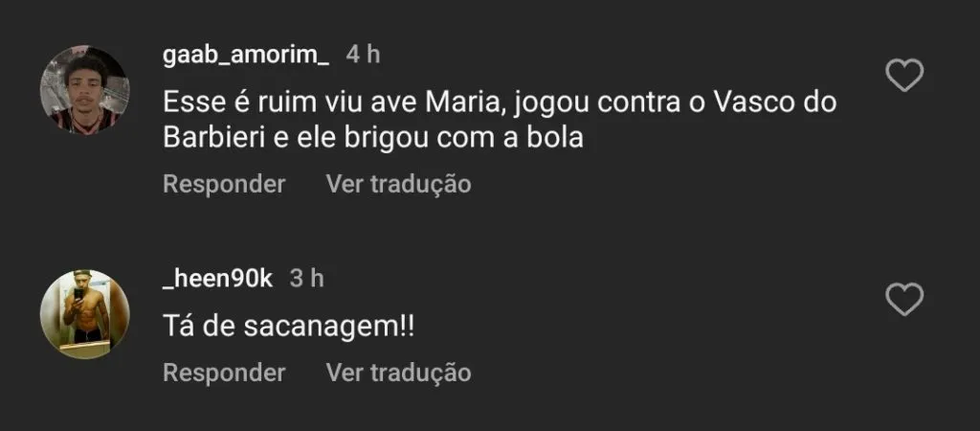Open _heen90k profile picture
The height and width of the screenshot is (431, 980).
point(84,314)
